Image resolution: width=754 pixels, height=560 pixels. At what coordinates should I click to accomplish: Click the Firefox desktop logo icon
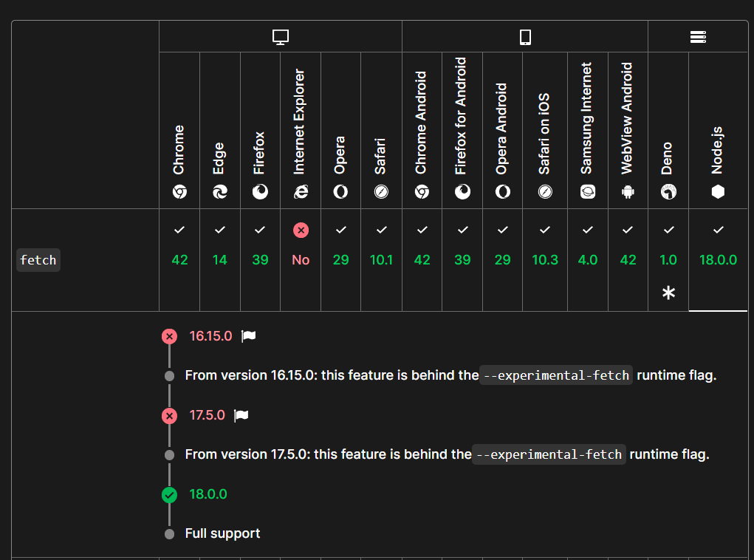pyautogui.click(x=260, y=192)
